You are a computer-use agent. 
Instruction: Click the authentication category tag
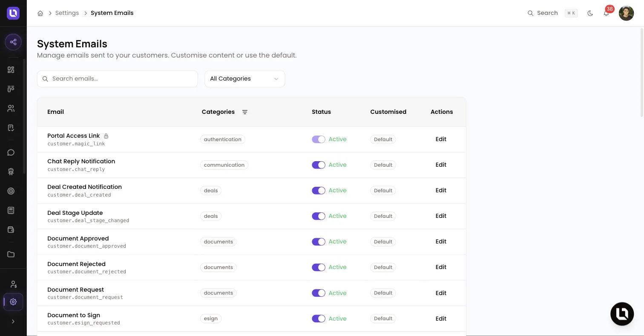(223, 139)
